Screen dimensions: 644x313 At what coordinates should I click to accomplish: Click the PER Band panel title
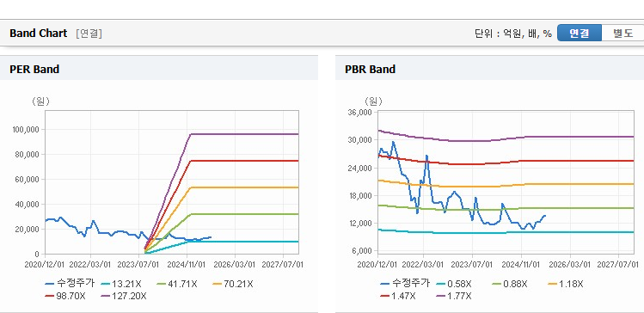(34, 70)
